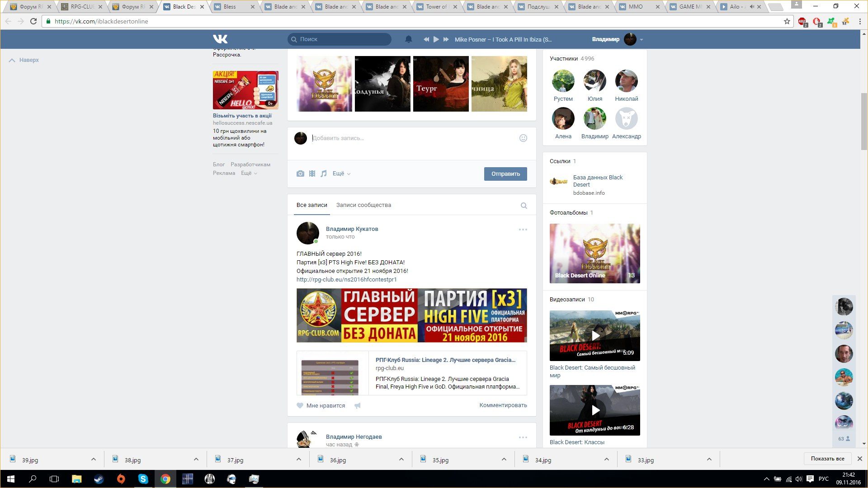868x488 pixels.
Task: Click into the Поиск search field
Action: tap(340, 39)
